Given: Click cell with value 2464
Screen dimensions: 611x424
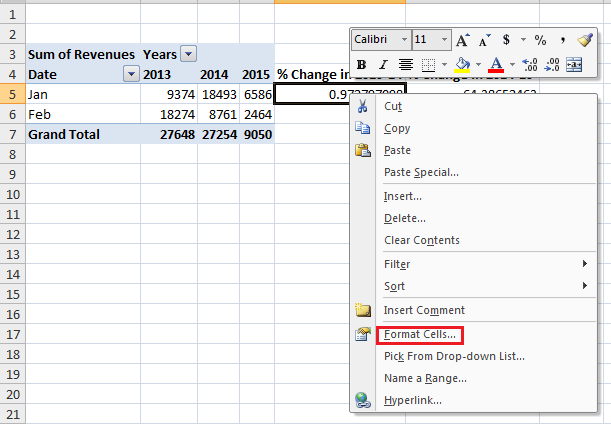Looking at the screenshot, I should [x=257, y=114].
